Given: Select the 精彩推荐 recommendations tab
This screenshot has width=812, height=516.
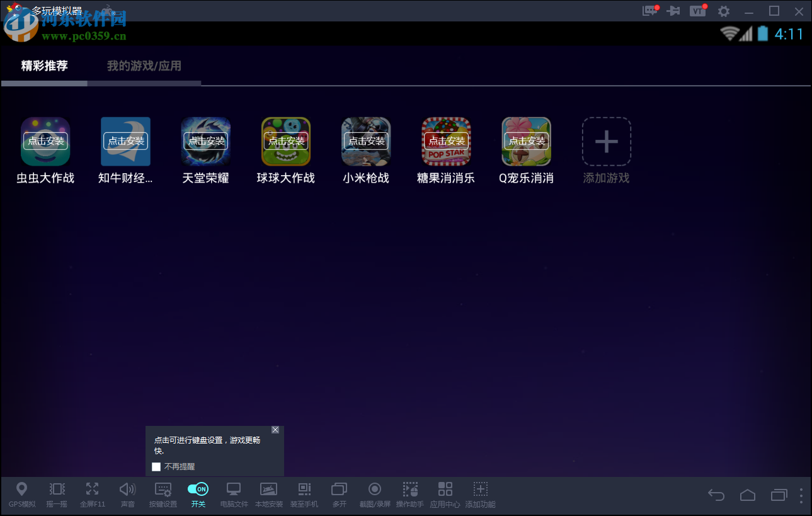Looking at the screenshot, I should pos(43,66).
